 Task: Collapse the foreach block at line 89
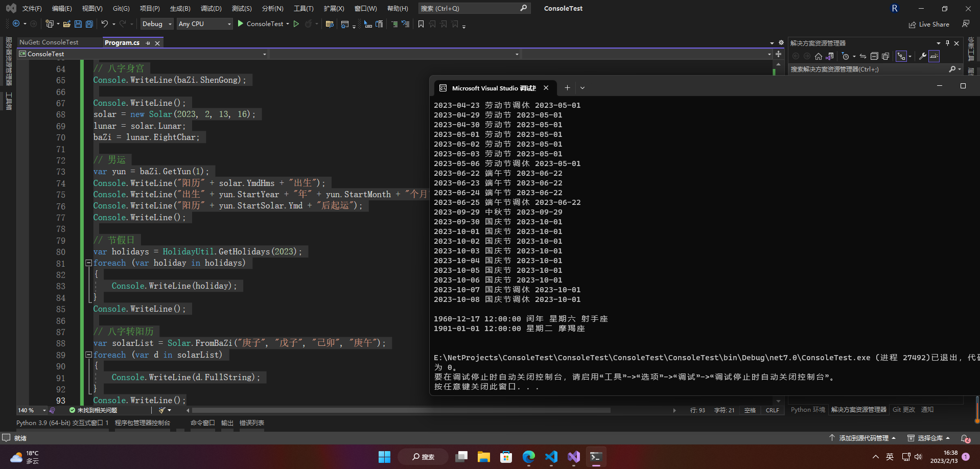point(88,355)
